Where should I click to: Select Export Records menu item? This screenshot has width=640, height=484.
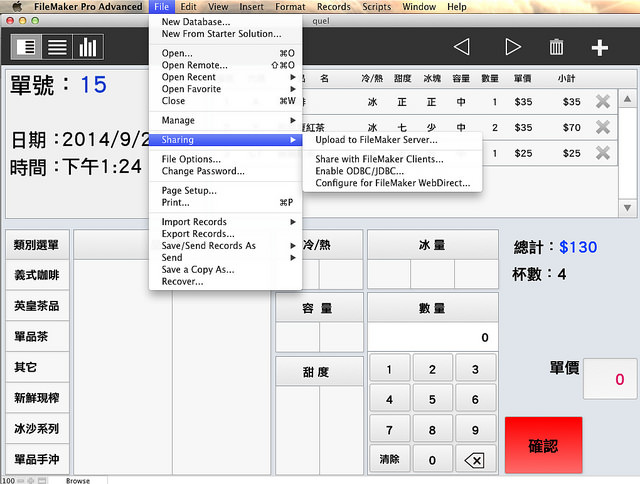[x=225, y=233]
